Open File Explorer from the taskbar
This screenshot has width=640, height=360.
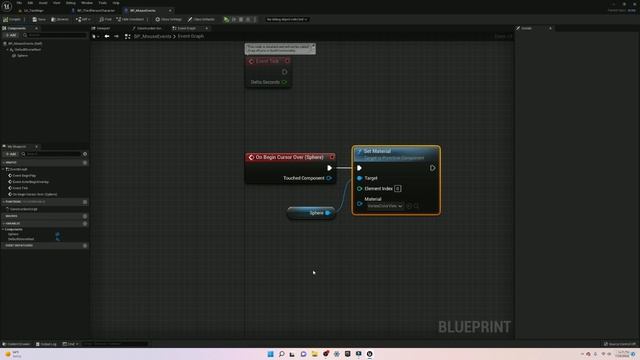(x=315, y=354)
